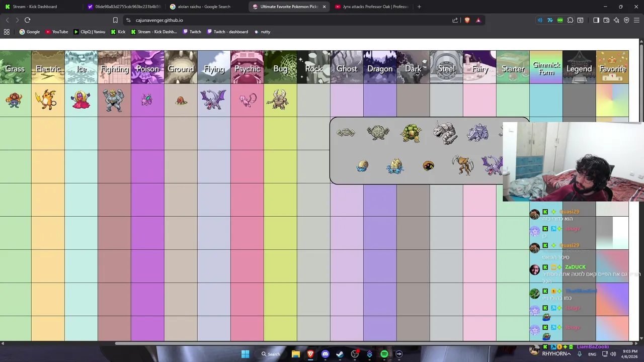Click the Legend column header

(x=579, y=67)
